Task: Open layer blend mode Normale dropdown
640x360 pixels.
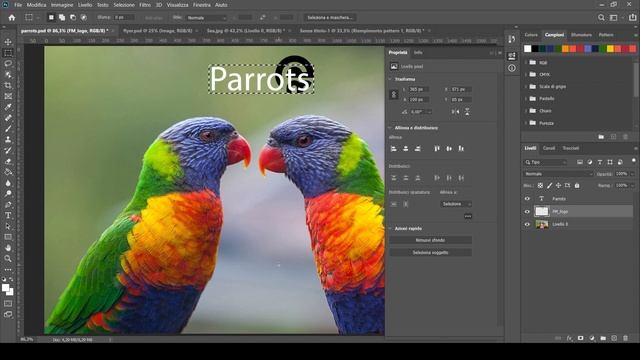Action: click(x=558, y=174)
